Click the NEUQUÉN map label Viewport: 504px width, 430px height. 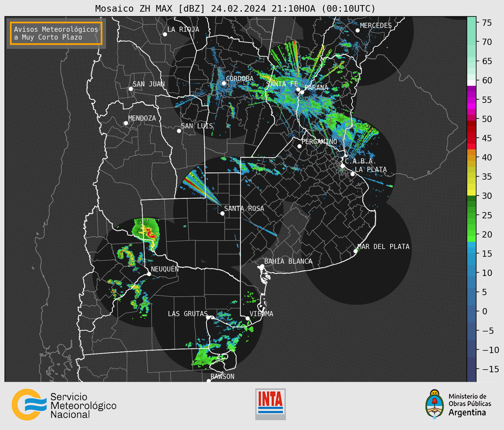click(x=165, y=269)
